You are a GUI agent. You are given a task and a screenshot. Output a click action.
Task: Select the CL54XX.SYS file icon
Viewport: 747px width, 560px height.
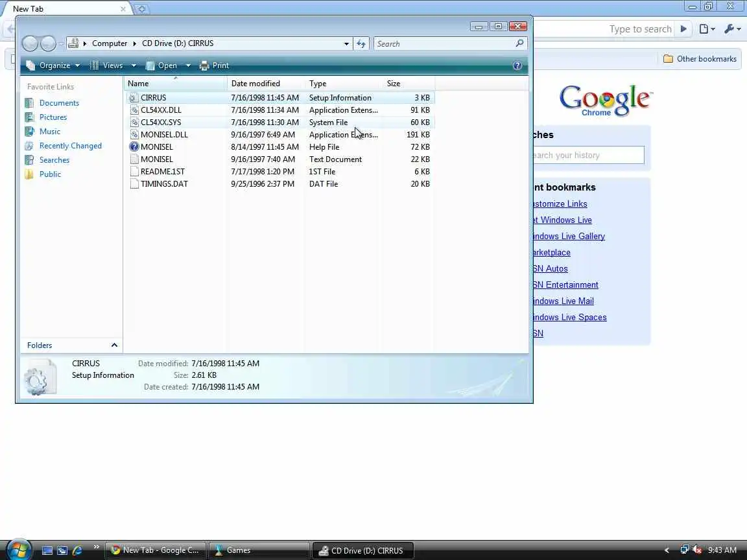click(x=134, y=122)
